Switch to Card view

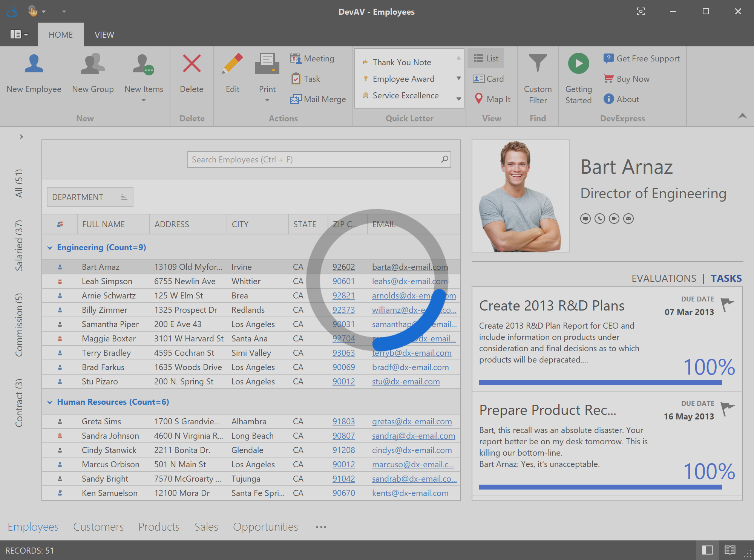tap(488, 79)
